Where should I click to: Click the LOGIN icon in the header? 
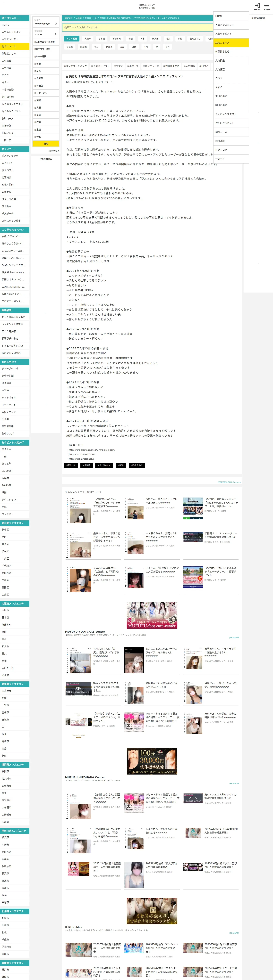[257, 7]
